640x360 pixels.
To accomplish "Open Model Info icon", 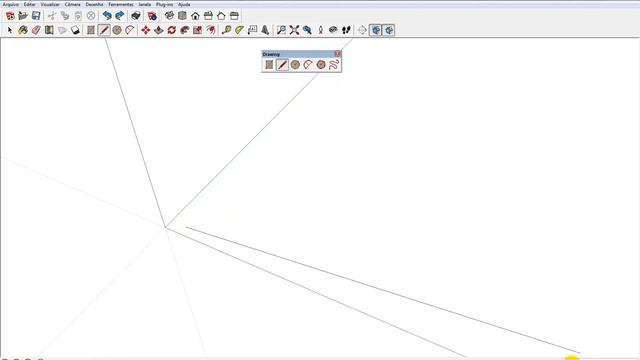I will coord(152,16).
